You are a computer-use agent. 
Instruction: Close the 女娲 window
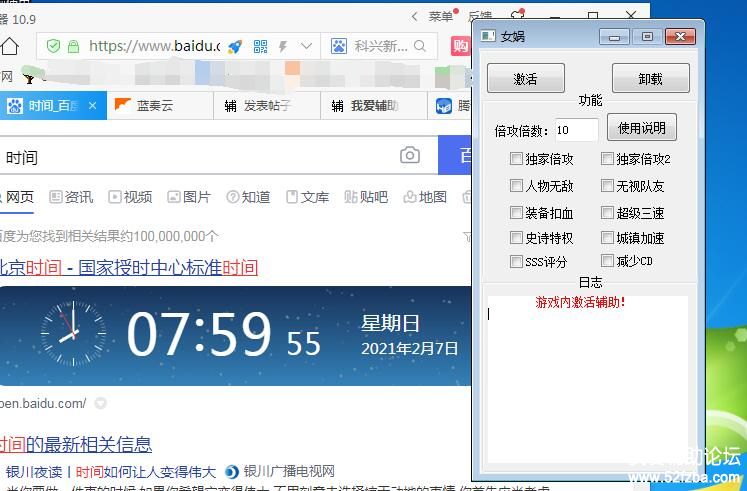point(680,37)
